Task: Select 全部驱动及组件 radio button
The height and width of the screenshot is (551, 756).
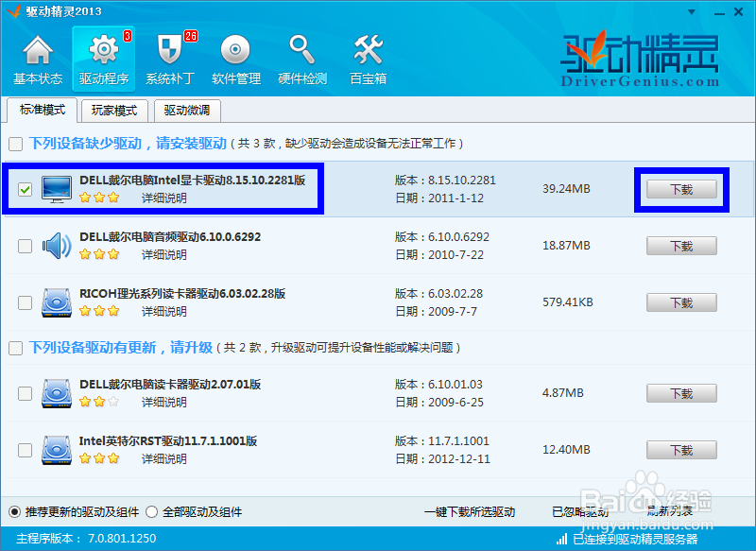Action: pos(151,512)
